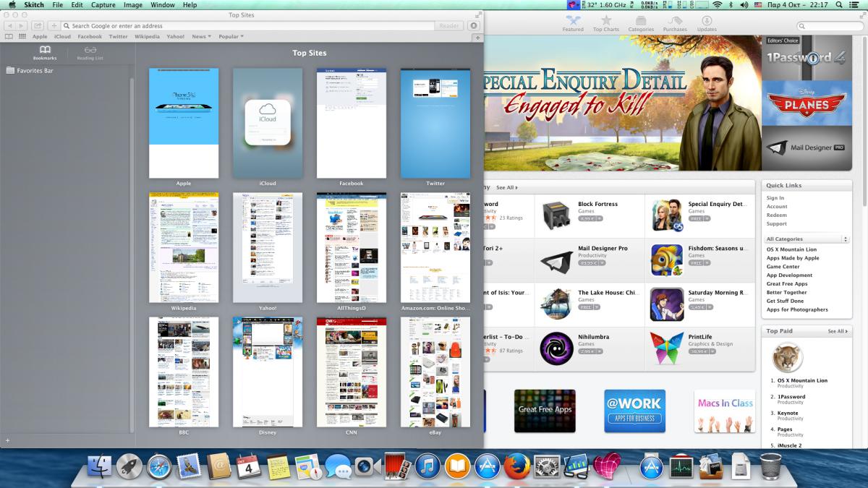Open Skitch pink heart icon in dock

(x=607, y=466)
